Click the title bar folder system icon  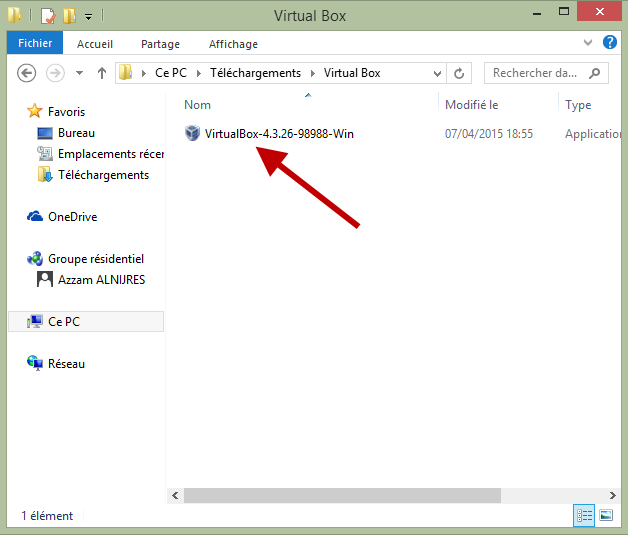(14, 15)
